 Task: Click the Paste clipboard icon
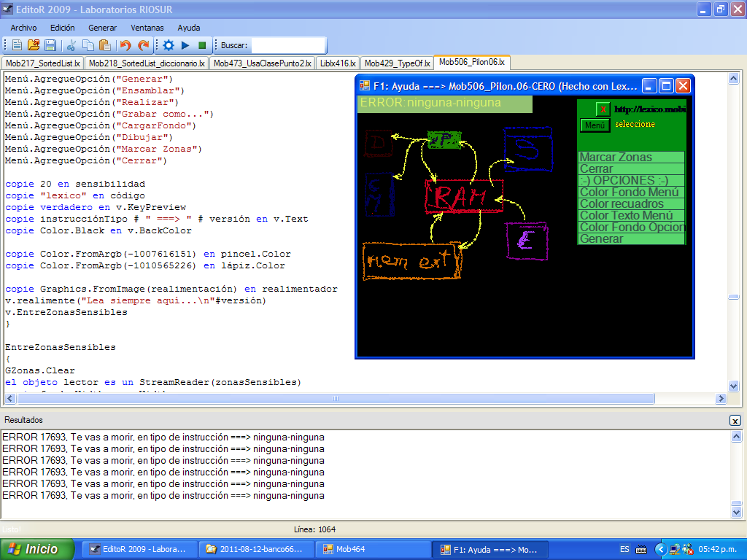coord(104,45)
